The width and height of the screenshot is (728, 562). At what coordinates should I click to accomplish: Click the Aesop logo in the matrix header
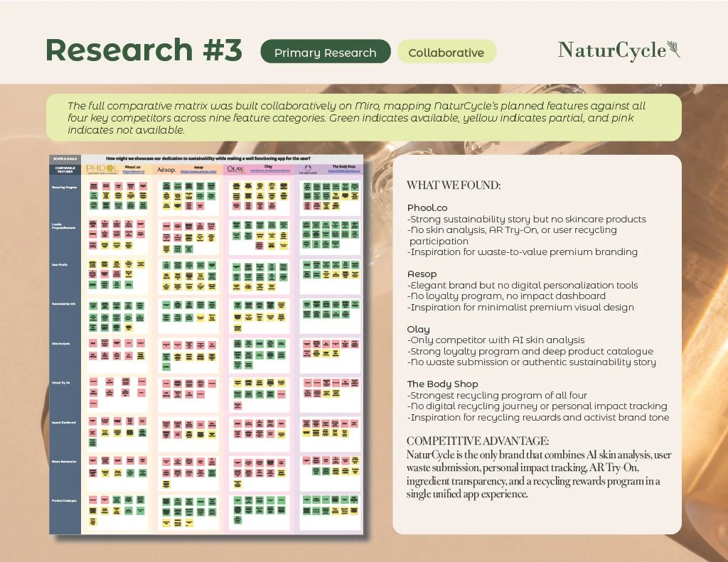(x=166, y=170)
